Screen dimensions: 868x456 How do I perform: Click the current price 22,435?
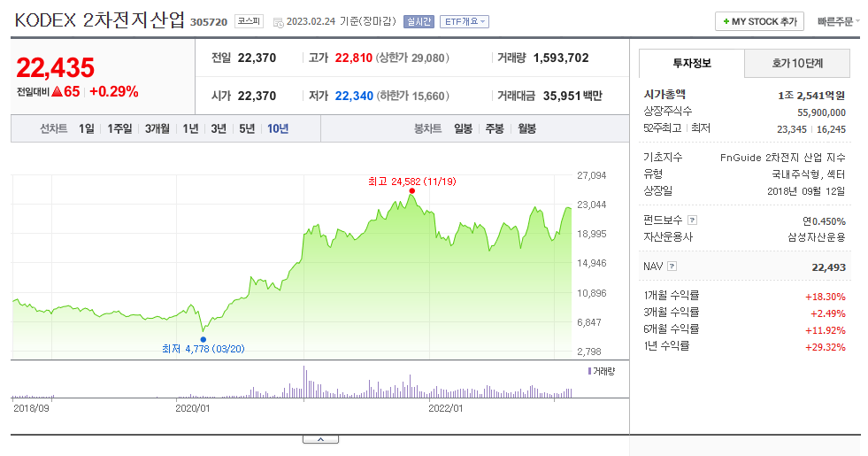click(x=56, y=67)
